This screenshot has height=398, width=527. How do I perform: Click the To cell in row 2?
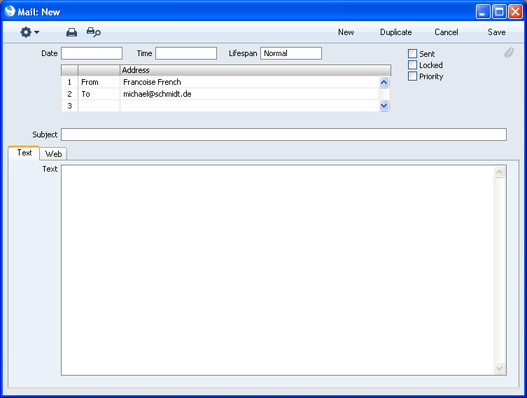pos(99,94)
